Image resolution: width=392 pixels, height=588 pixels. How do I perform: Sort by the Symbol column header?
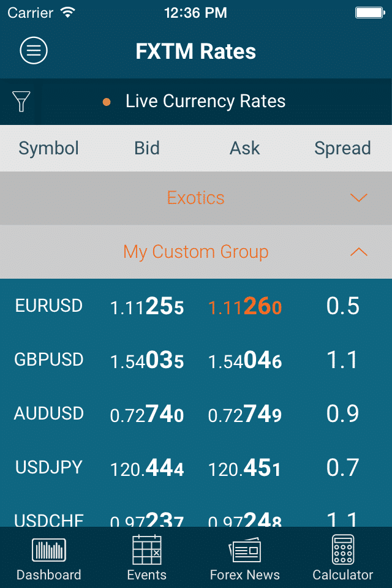click(49, 148)
